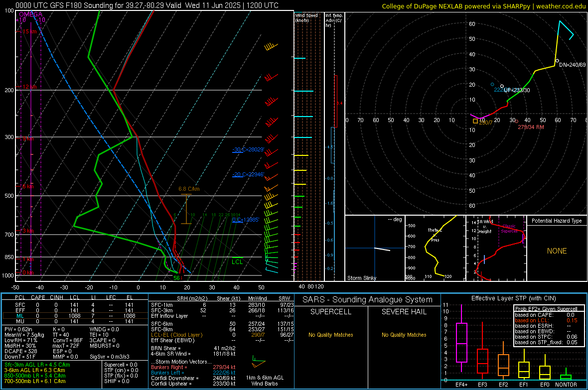
Task: Click the 'based on STPC: 0.06' row
Action: (546, 337)
